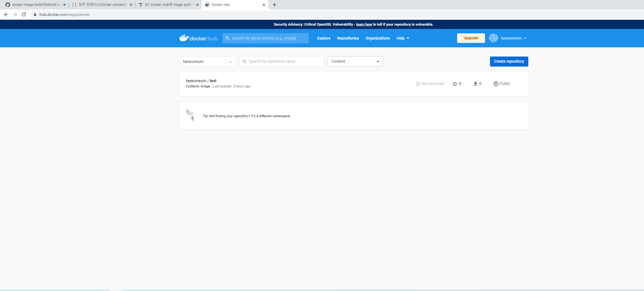The height and width of the screenshot is (291, 644).
Task: Open the taewoneum/test repository
Action: tap(201, 81)
